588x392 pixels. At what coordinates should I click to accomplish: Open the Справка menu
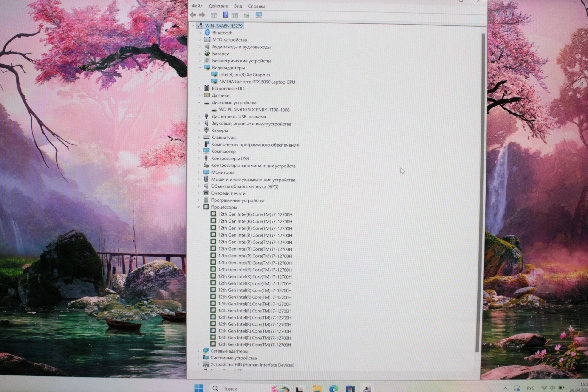257,6
